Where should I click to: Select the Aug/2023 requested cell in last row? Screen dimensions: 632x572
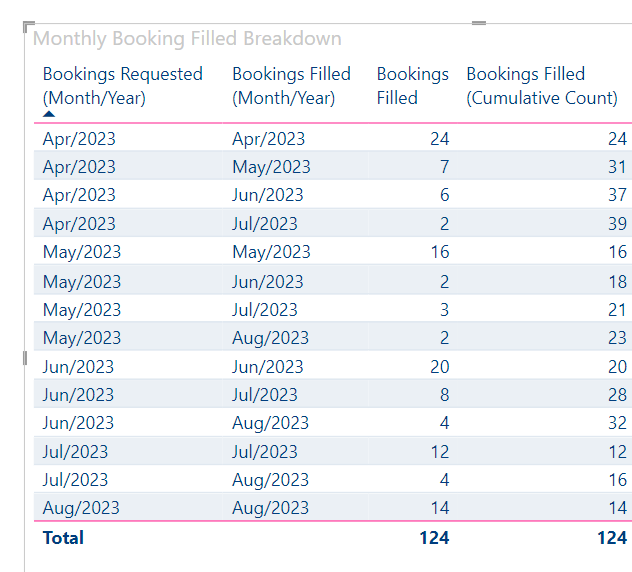pos(81,508)
